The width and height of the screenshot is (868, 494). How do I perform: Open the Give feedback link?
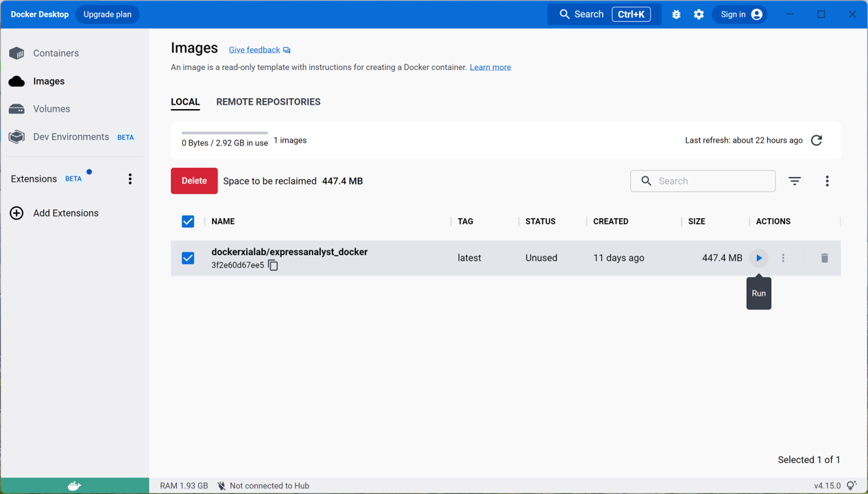point(259,50)
